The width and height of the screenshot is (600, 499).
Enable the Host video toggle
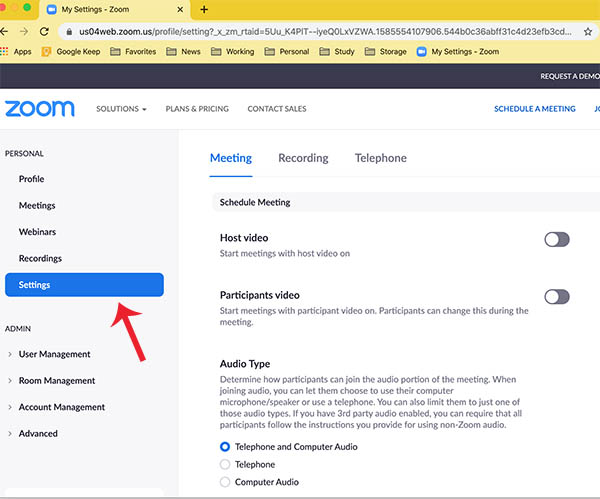point(557,239)
